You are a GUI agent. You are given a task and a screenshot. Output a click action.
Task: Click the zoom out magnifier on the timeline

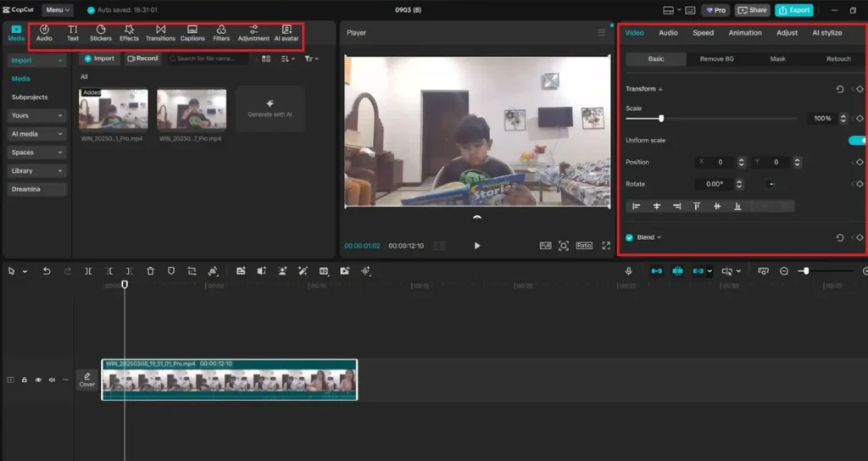point(784,271)
